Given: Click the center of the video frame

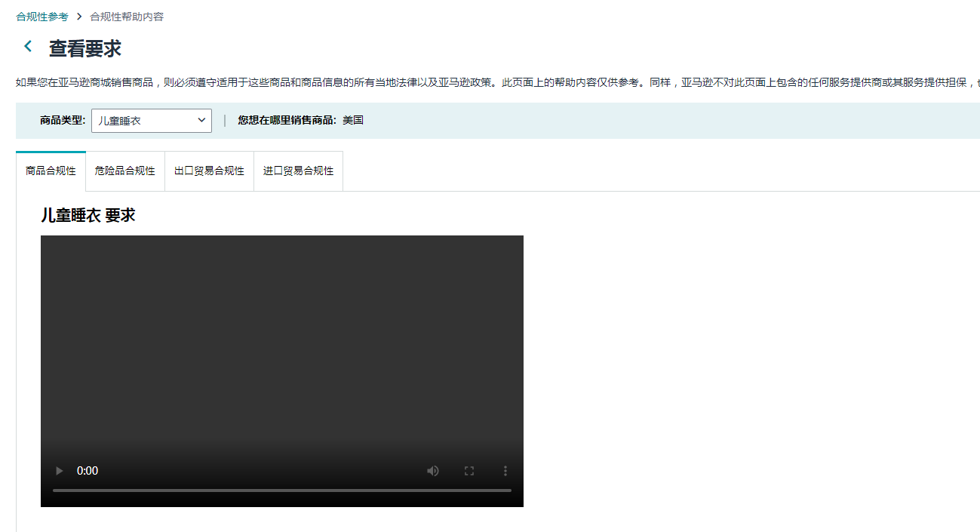Looking at the screenshot, I should click(281, 355).
